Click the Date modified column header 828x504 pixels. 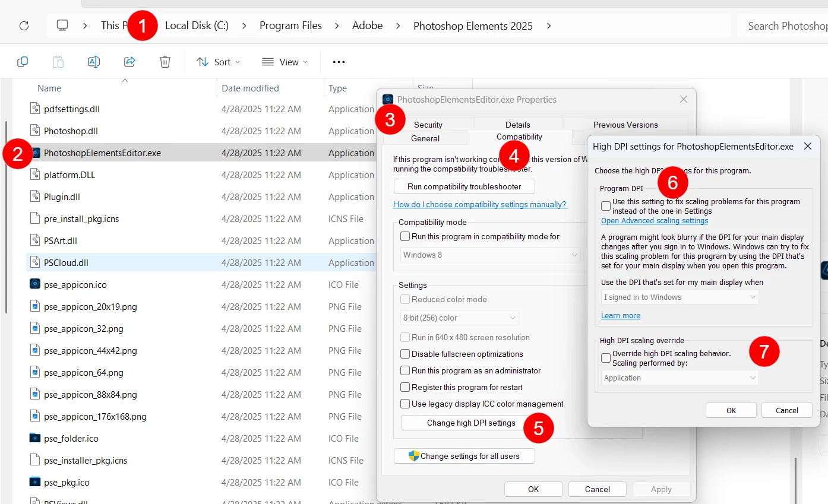[250, 88]
